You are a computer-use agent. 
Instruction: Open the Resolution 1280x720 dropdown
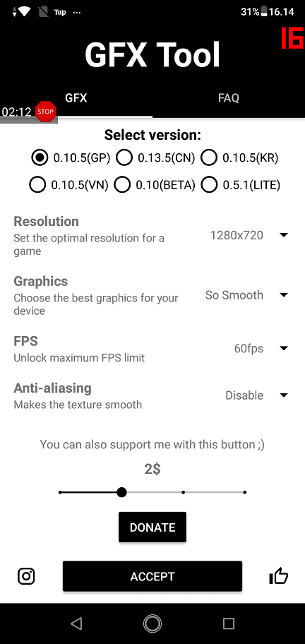249,235
